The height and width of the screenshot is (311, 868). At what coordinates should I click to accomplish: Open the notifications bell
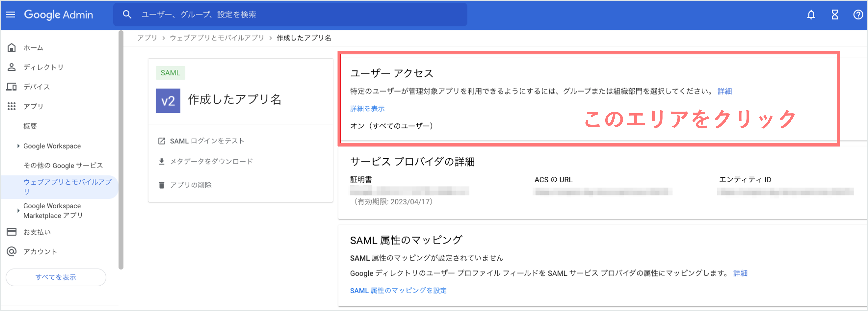811,15
